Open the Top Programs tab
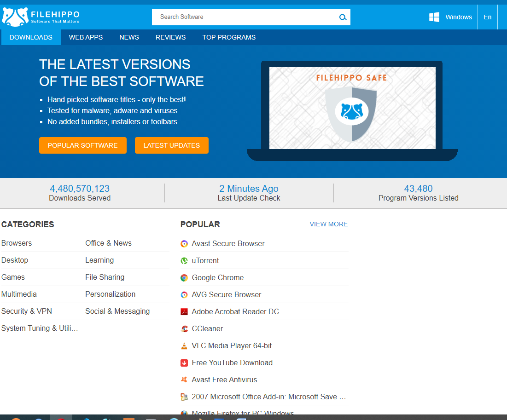507x420 pixels. tap(229, 37)
